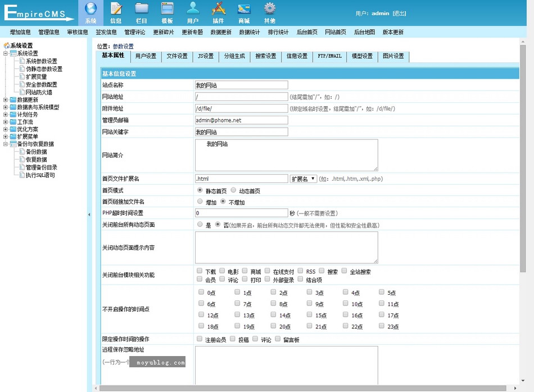The width and height of the screenshot is (534, 392).
Task: Select the 动态首页 radio button
Action: [x=233, y=190]
